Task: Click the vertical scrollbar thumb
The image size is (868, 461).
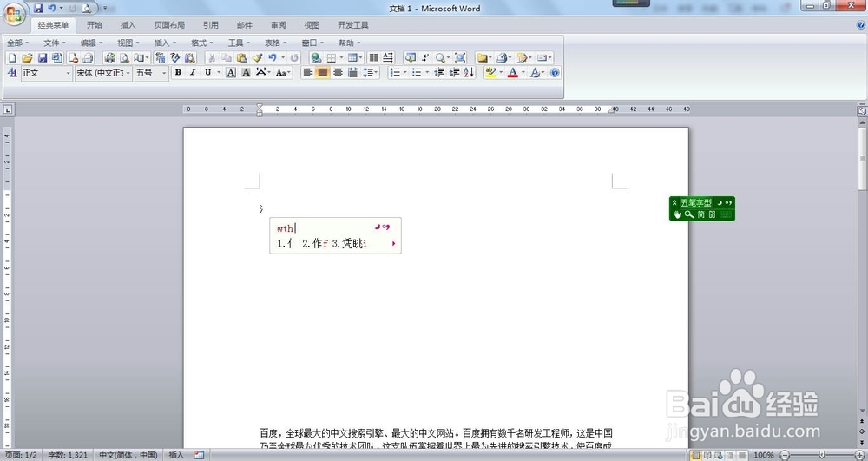Action: point(863,160)
